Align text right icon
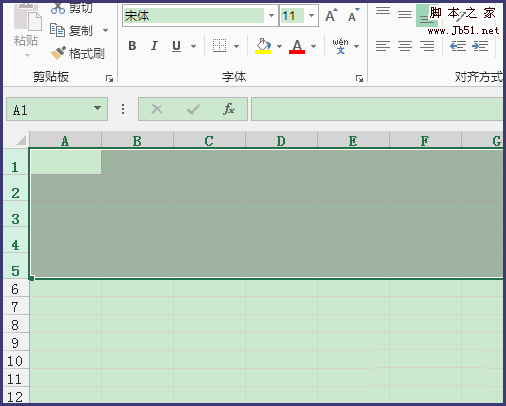The image size is (506, 406). 427,46
